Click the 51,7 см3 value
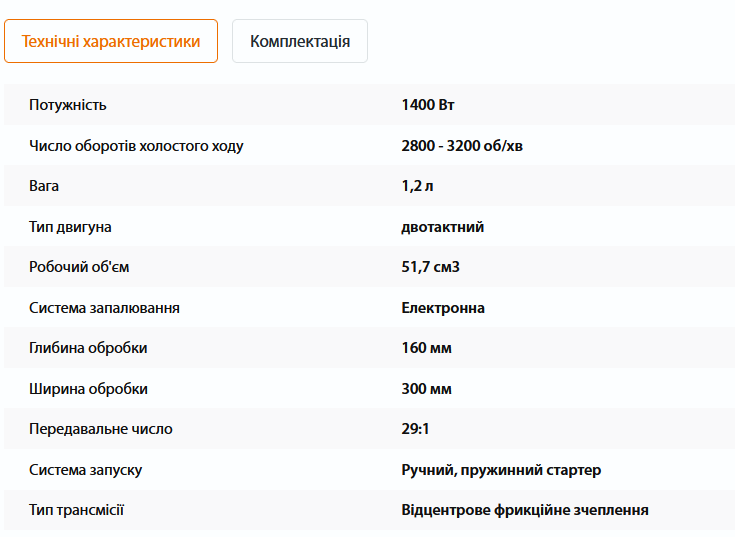Image resolution: width=735 pixels, height=537 pixels. pos(431,267)
